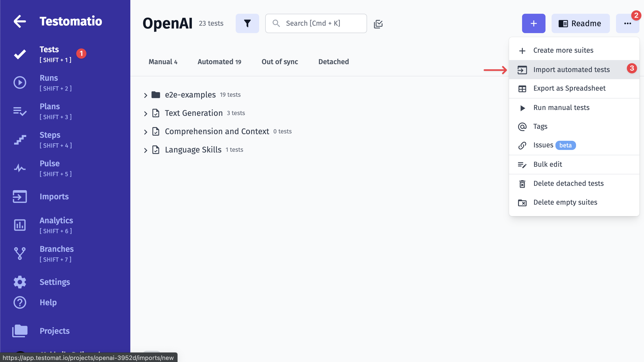Open Projects via the folders icon

point(20,331)
